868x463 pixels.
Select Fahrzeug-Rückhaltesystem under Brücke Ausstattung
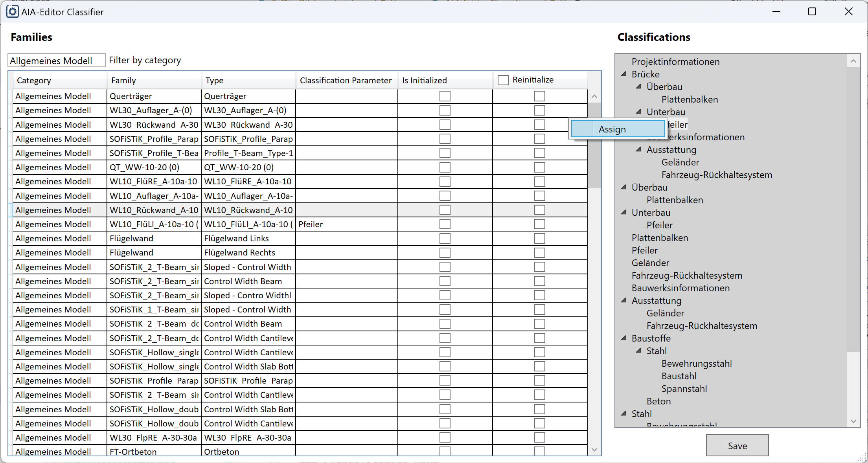point(717,175)
